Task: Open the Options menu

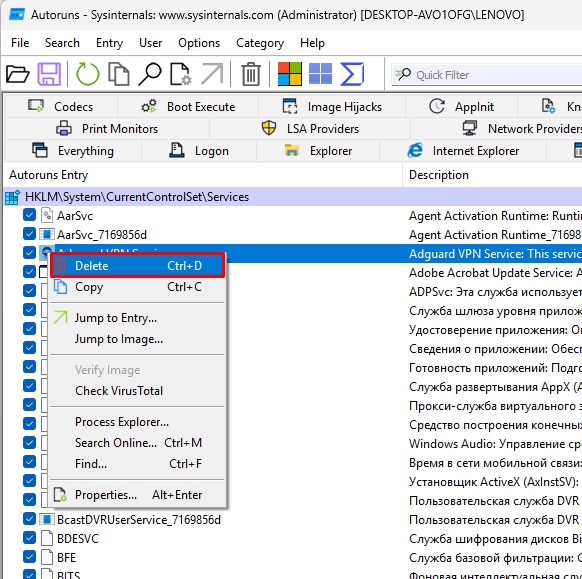Action: 199,43
